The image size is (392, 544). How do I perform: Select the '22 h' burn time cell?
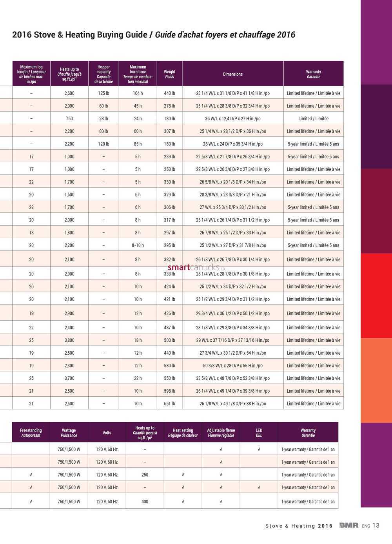(138, 378)
